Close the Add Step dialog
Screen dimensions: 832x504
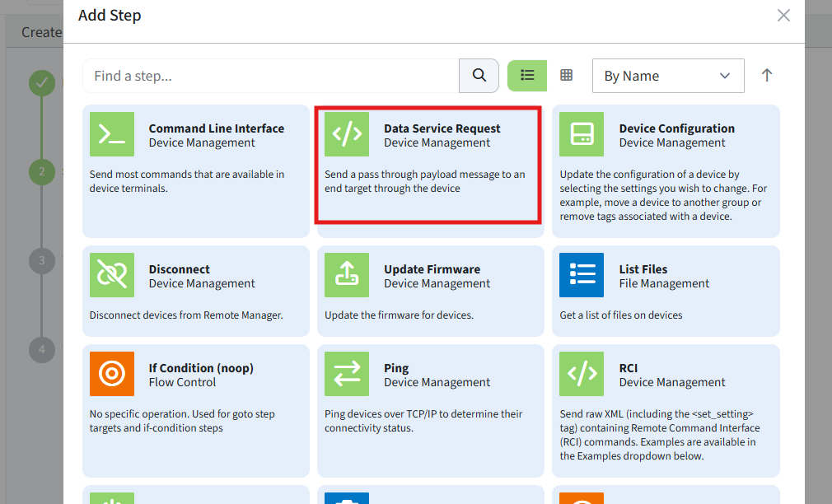click(783, 16)
